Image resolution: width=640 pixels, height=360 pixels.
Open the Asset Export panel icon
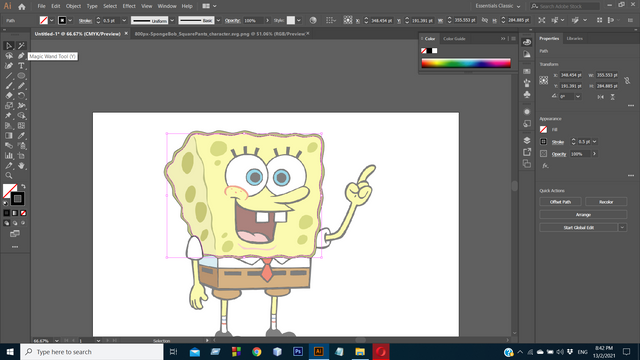pyautogui.click(x=527, y=152)
